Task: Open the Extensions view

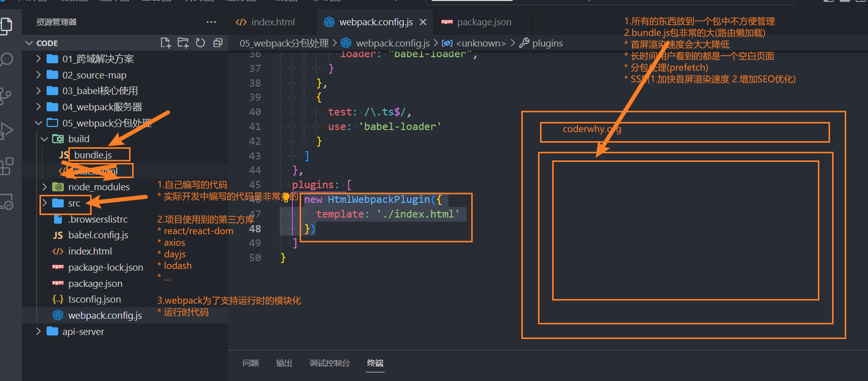Action: tap(6, 166)
